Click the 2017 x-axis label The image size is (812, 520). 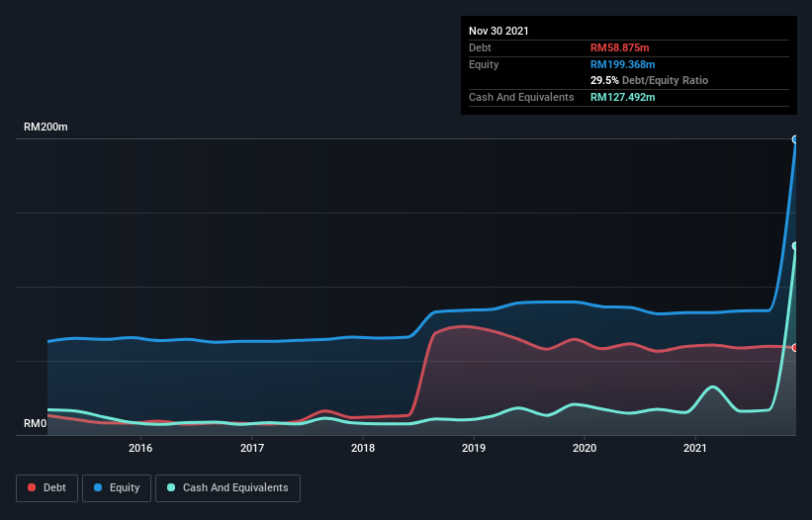pos(251,448)
